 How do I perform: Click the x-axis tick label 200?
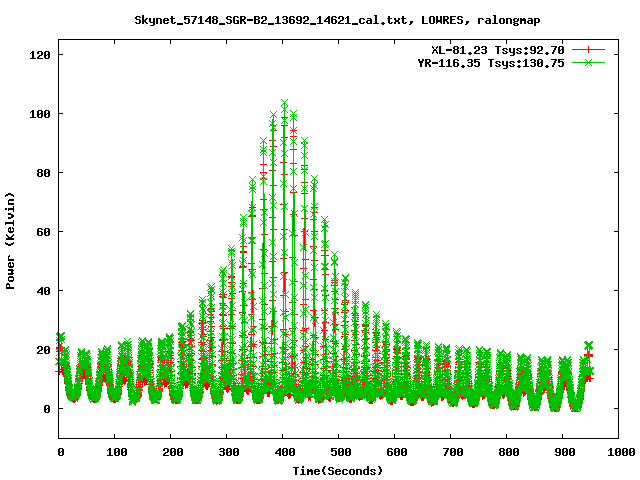(172, 452)
